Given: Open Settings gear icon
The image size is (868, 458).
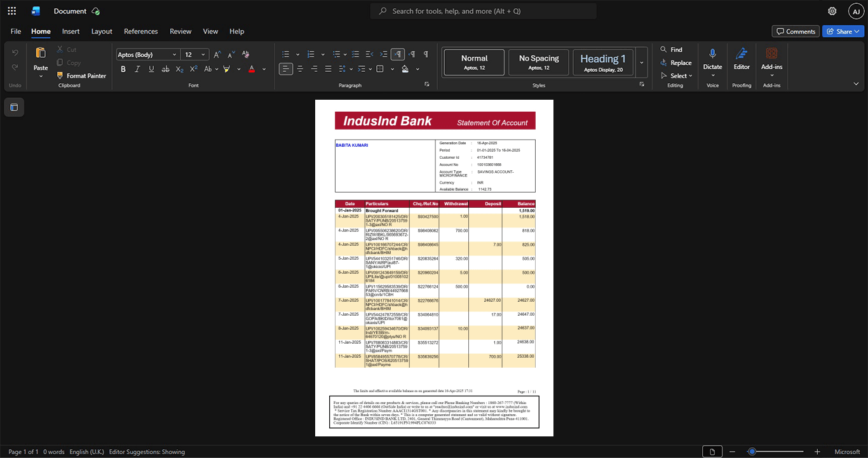Looking at the screenshot, I should (x=832, y=11).
